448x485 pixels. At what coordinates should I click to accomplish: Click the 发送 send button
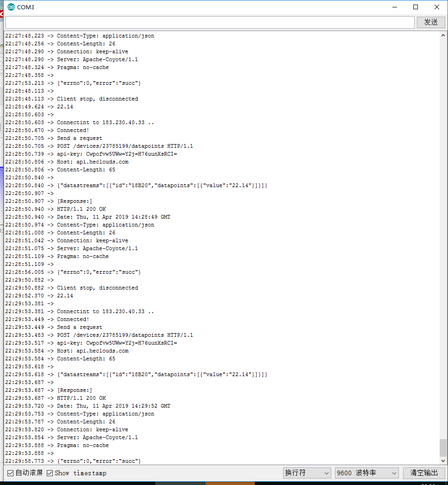(x=431, y=22)
